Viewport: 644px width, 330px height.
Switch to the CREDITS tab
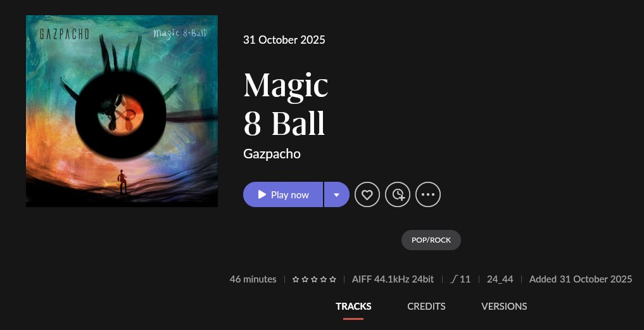point(426,307)
